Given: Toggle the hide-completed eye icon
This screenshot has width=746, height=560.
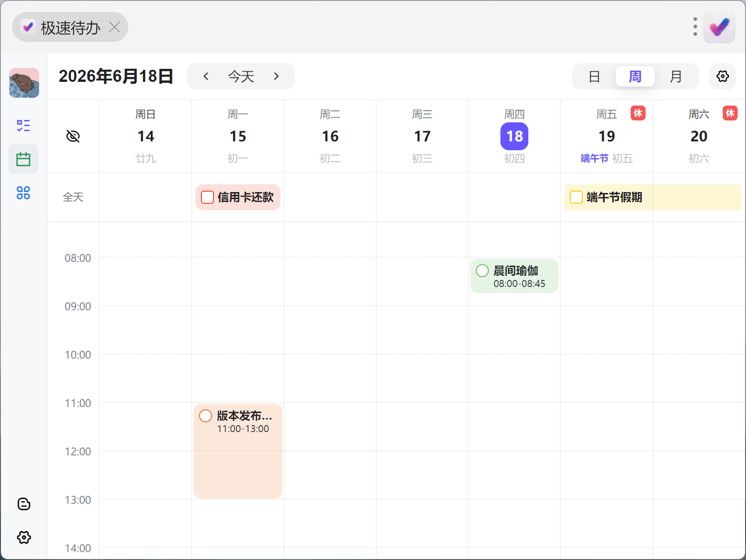Looking at the screenshot, I should 73,136.
